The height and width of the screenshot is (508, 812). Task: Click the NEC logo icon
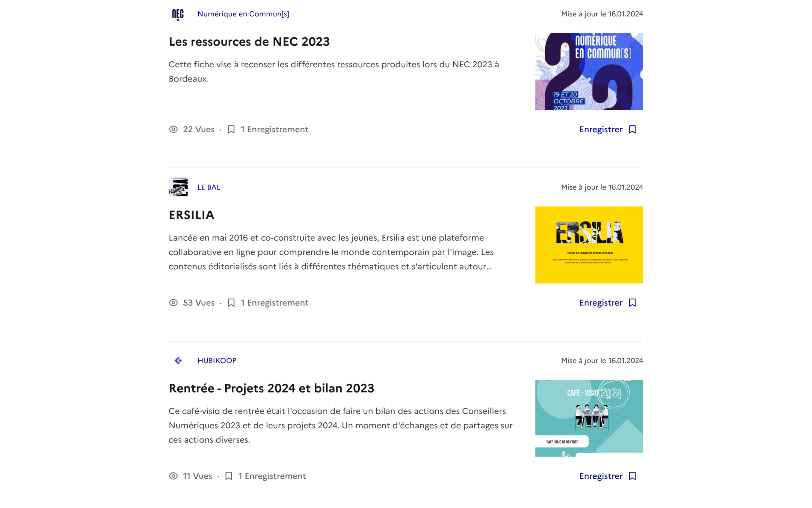point(178,14)
